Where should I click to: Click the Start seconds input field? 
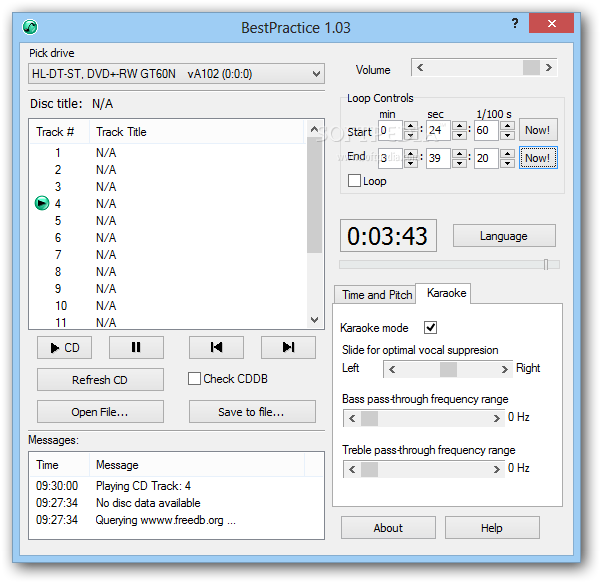point(438,130)
